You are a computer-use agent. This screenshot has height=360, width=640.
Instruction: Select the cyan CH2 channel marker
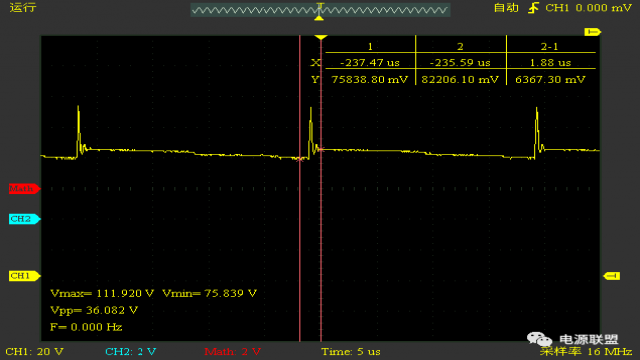[24, 219]
